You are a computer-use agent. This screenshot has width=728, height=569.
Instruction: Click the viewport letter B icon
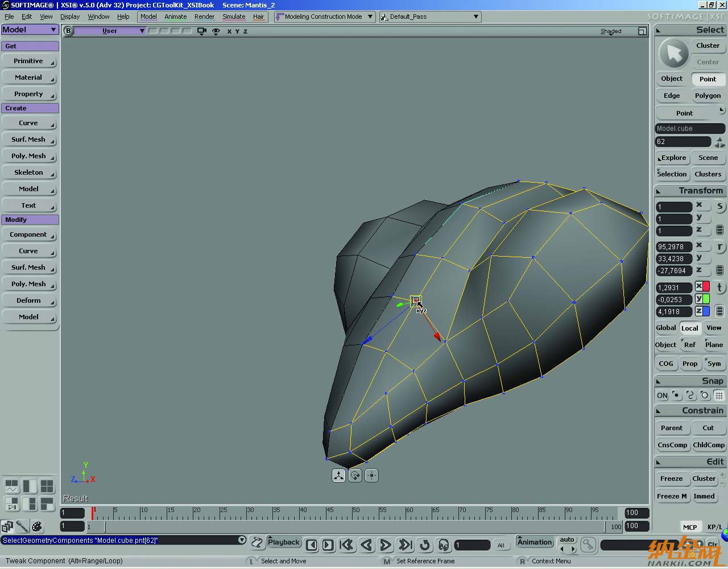68,31
